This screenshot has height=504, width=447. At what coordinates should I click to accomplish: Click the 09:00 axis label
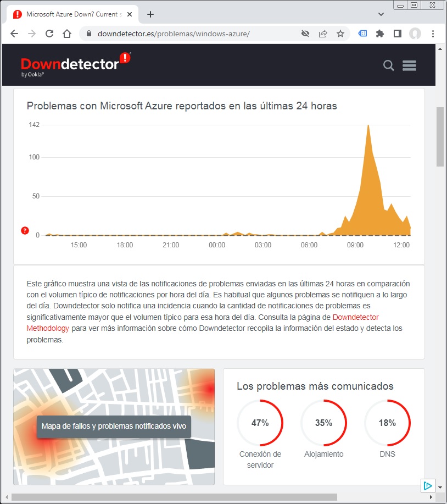(x=355, y=245)
